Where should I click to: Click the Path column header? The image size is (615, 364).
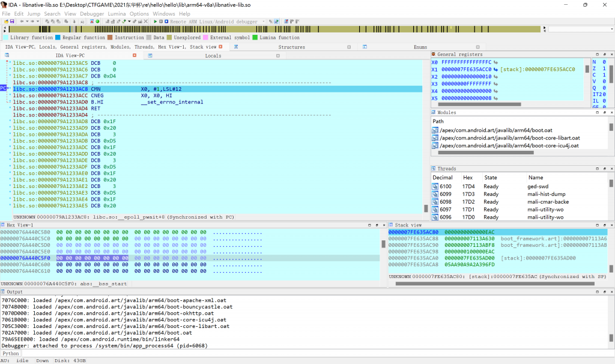[438, 121]
